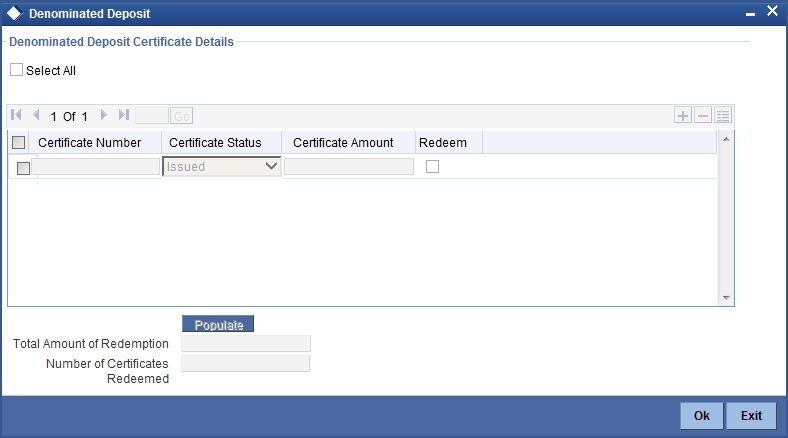Click the Denominated Deposit Certificate Details heading

[122, 42]
